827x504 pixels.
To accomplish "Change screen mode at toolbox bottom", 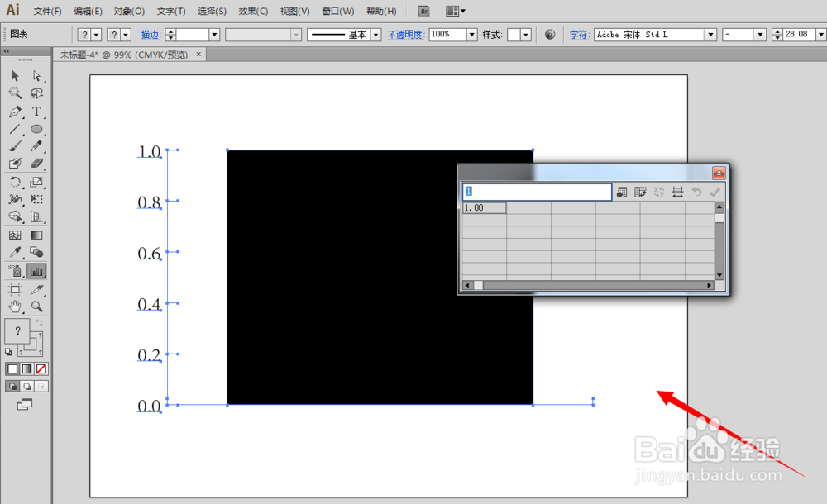I will coord(25,404).
